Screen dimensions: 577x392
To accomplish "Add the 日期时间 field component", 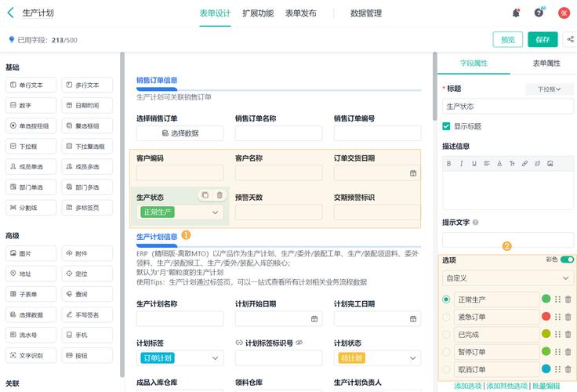I will [87, 105].
